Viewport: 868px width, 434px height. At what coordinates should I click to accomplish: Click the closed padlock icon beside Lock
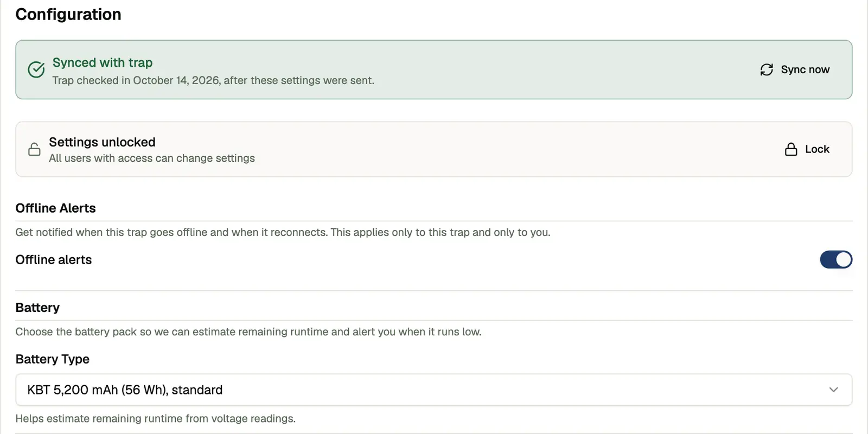click(791, 149)
